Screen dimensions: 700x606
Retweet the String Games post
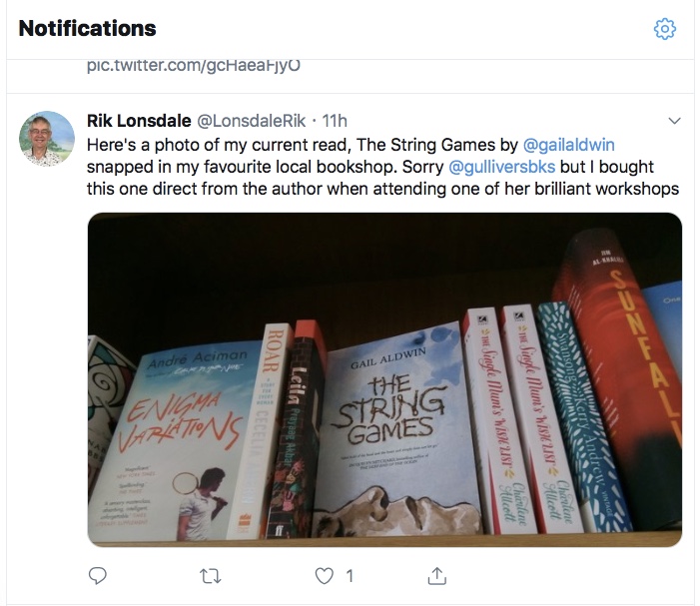tap(211, 575)
